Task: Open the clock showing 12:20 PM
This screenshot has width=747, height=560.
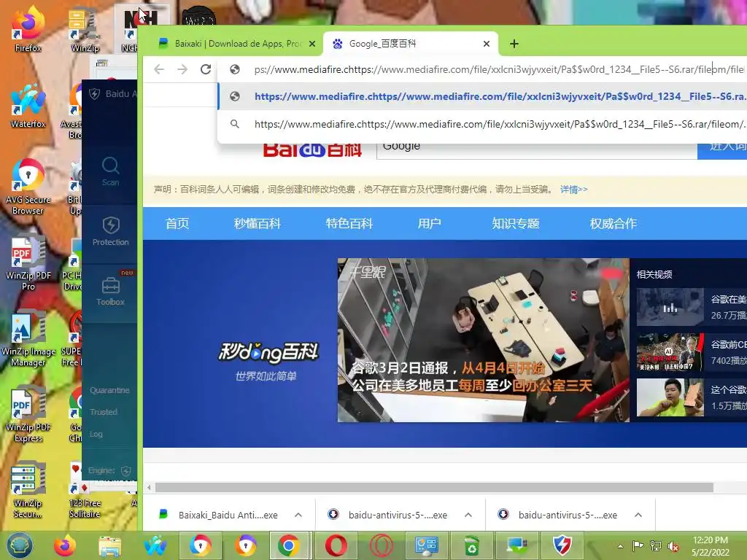Action: coord(711,546)
